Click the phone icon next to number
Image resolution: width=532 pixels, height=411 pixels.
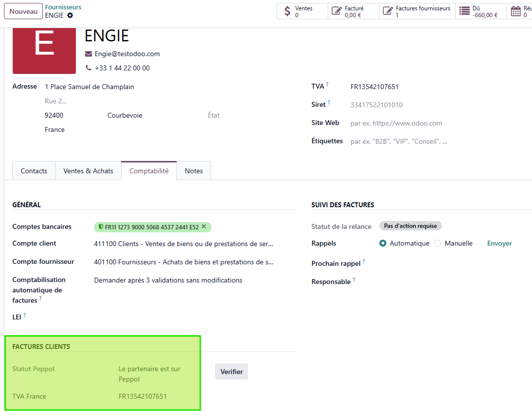[x=88, y=68]
